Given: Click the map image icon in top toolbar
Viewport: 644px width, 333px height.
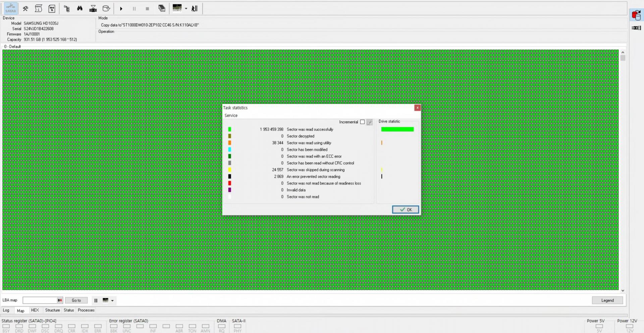Looking at the screenshot, I should click(177, 8).
